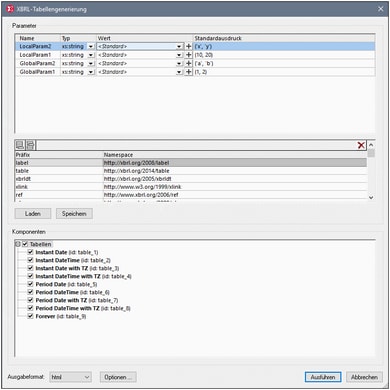
Task: Click the plus icon in LocalParam1 row
Action: click(x=188, y=55)
